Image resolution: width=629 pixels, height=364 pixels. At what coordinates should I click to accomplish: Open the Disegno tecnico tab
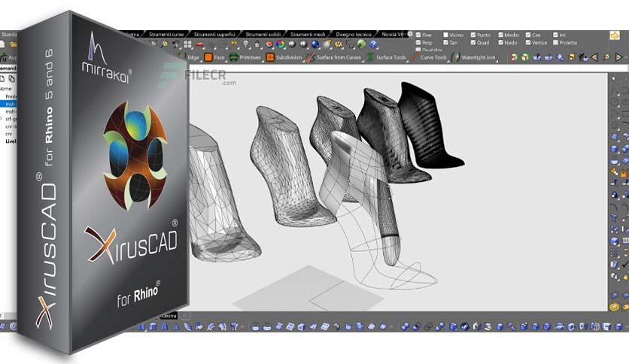click(354, 35)
